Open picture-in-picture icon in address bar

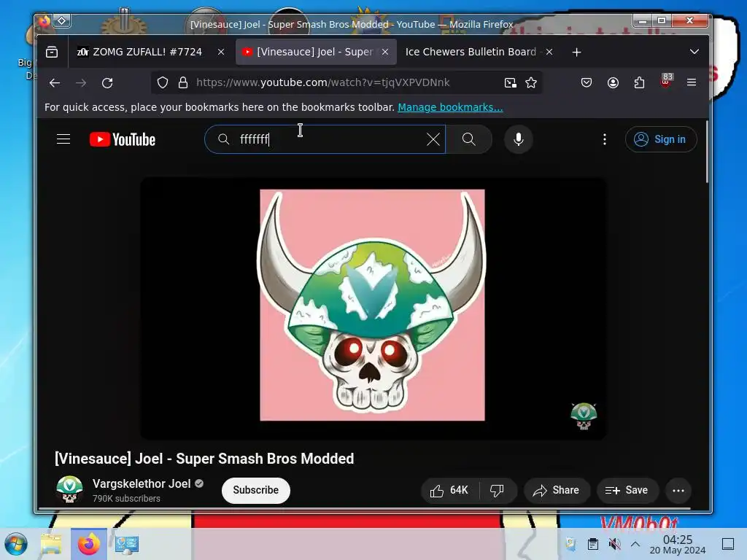510,83
